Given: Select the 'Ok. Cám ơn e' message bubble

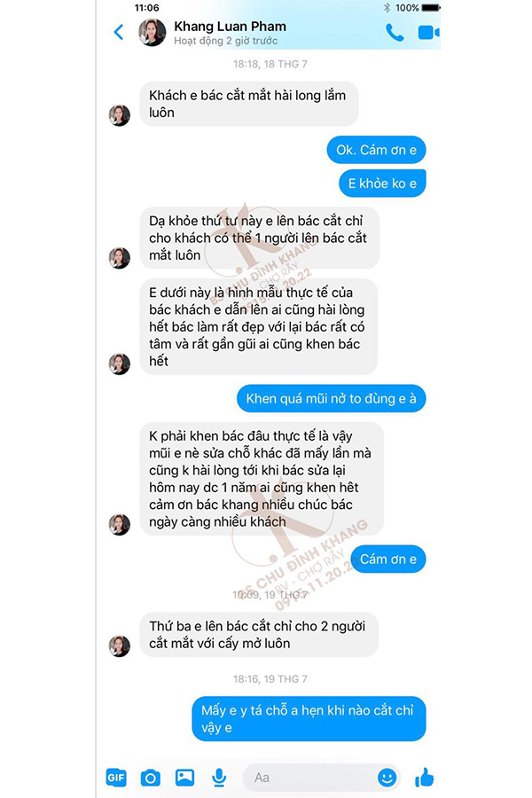Looking at the screenshot, I should tap(376, 150).
